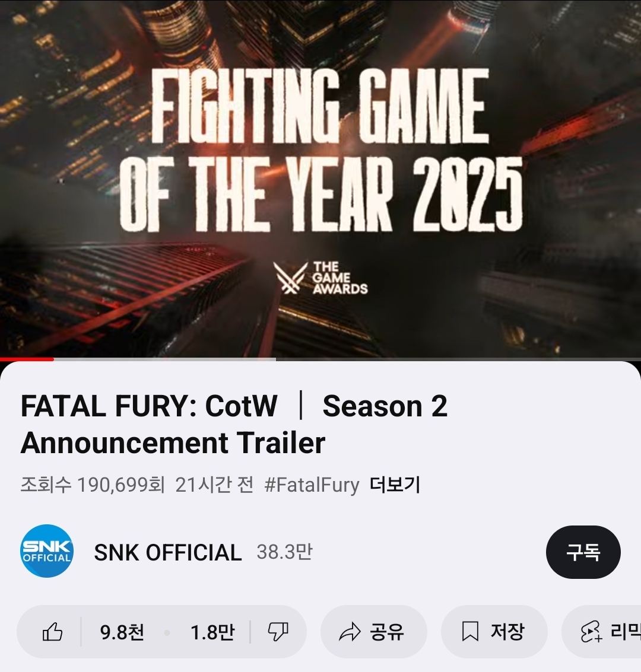Tap the Fighting Game of the Year video frame
641x672 pixels.
320,179
